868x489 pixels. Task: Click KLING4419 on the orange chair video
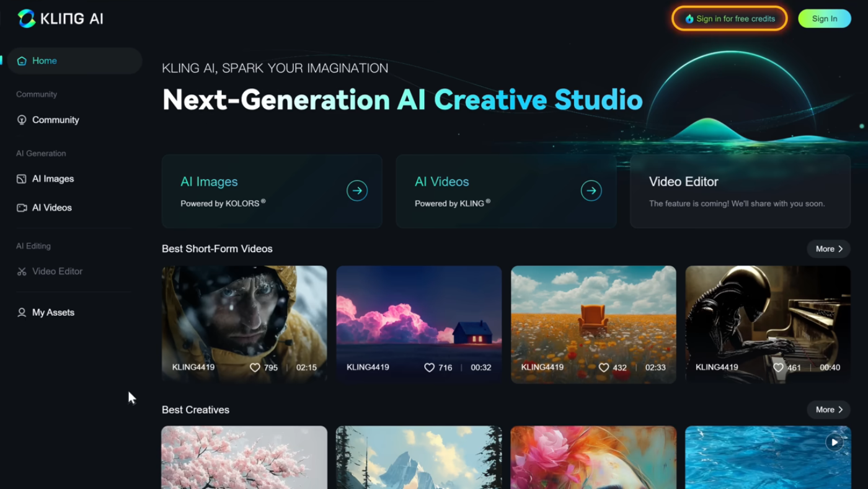tap(542, 367)
